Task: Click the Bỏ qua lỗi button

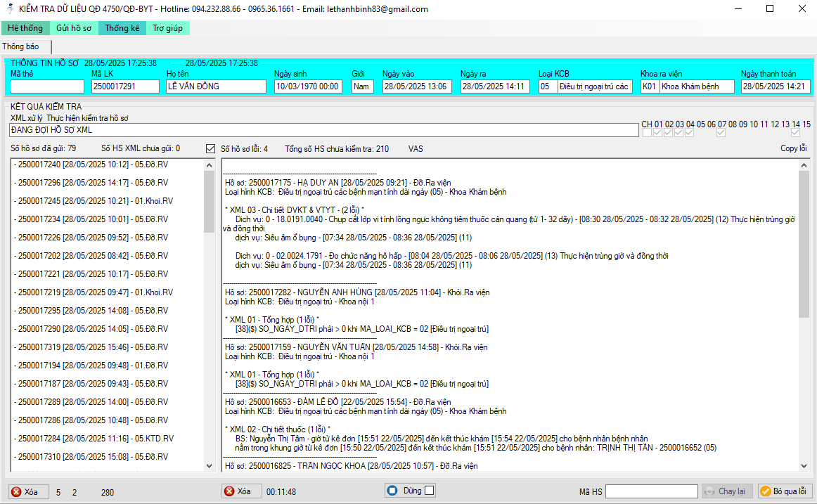Action: pyautogui.click(x=783, y=491)
